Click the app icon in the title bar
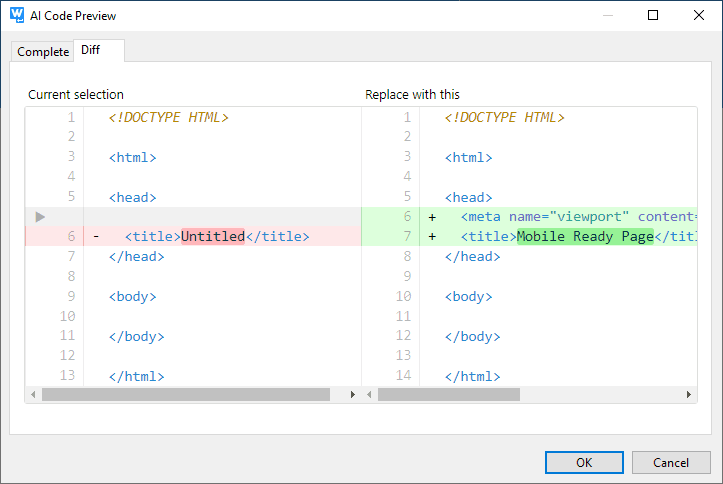This screenshot has height=484, width=723. 16,15
